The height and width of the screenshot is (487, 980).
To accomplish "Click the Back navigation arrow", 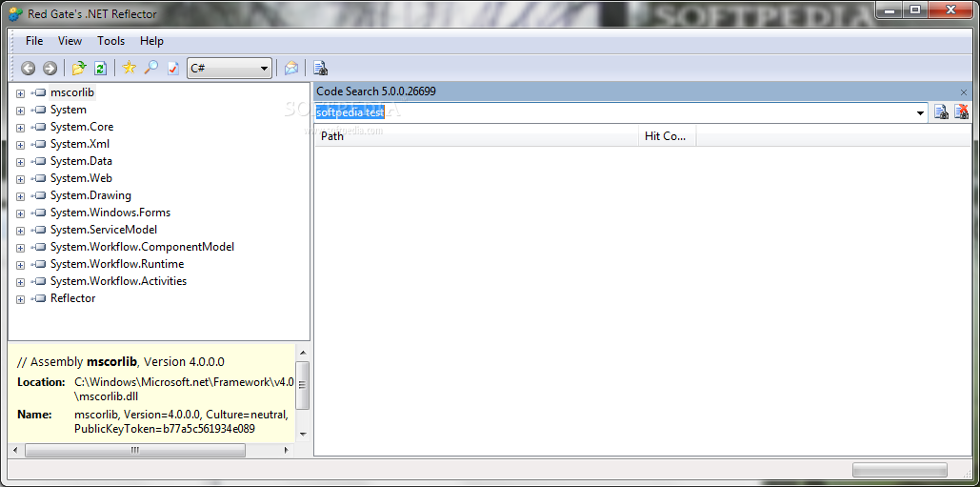I will 29,69.
